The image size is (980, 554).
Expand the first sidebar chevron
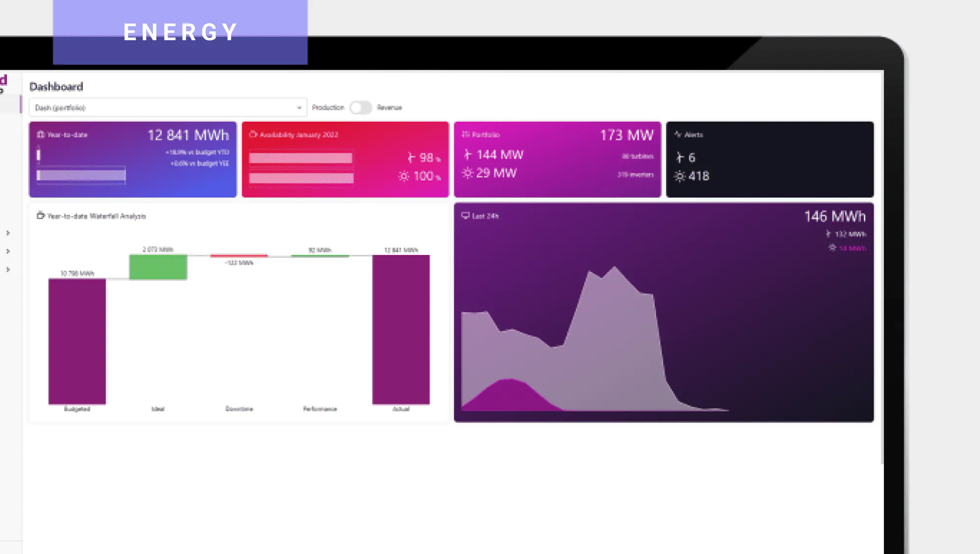point(8,233)
